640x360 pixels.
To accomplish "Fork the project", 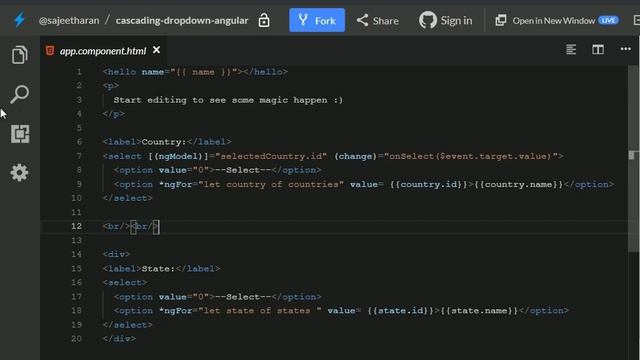I will pos(317,20).
